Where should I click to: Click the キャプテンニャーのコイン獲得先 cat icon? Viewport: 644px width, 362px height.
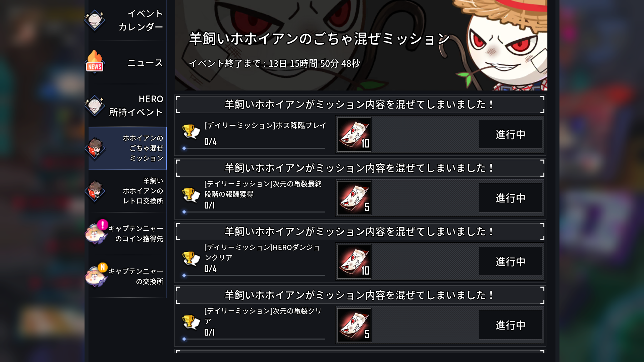tap(96, 233)
